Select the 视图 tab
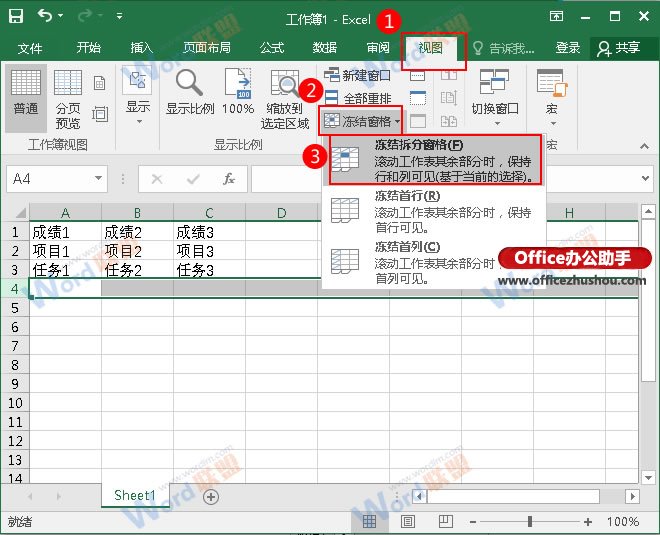 pyautogui.click(x=430, y=48)
